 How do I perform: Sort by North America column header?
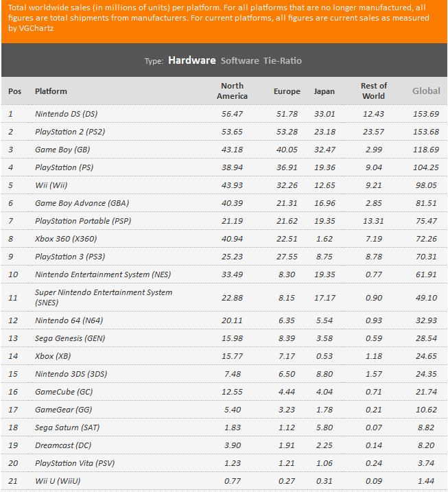coord(232,91)
